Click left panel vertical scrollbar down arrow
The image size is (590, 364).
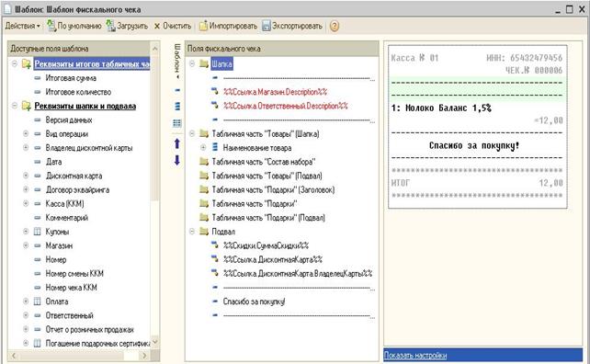tap(155, 342)
